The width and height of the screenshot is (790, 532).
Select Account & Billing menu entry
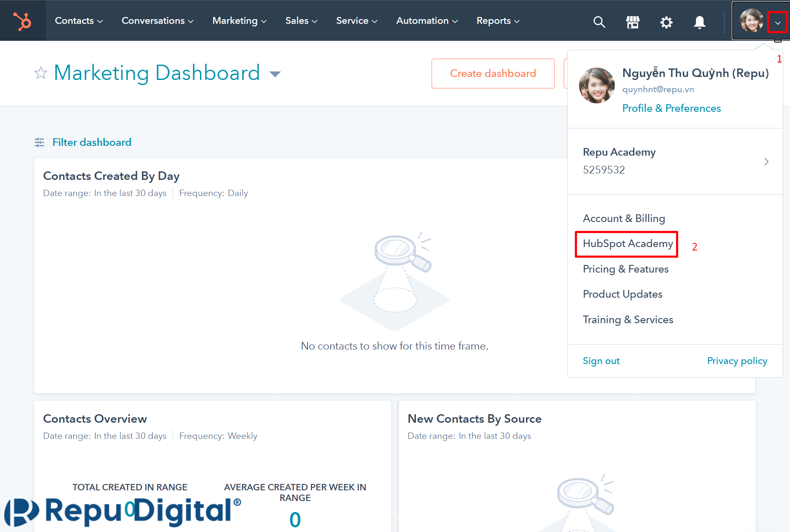[x=624, y=219]
